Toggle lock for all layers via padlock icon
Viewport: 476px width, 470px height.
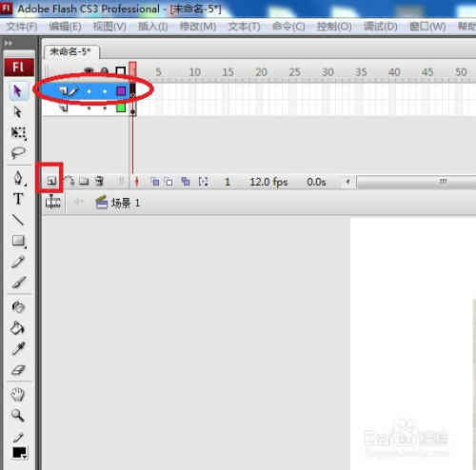click(104, 70)
